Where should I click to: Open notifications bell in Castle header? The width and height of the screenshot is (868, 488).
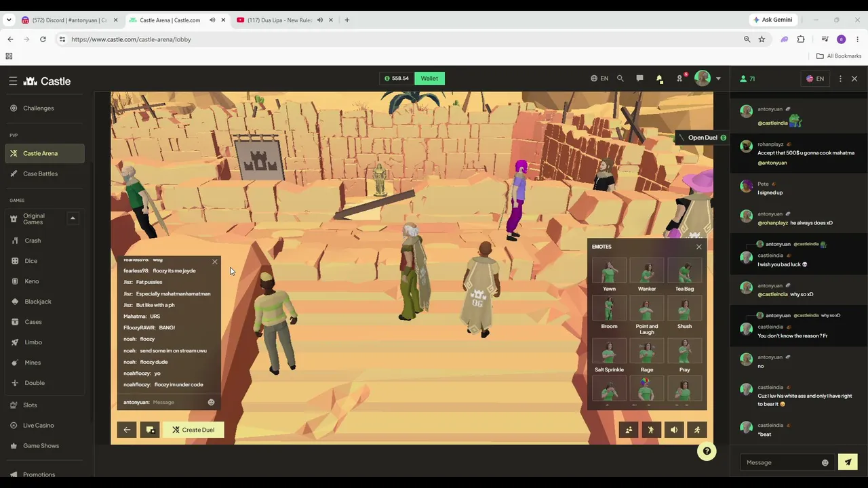coord(659,79)
